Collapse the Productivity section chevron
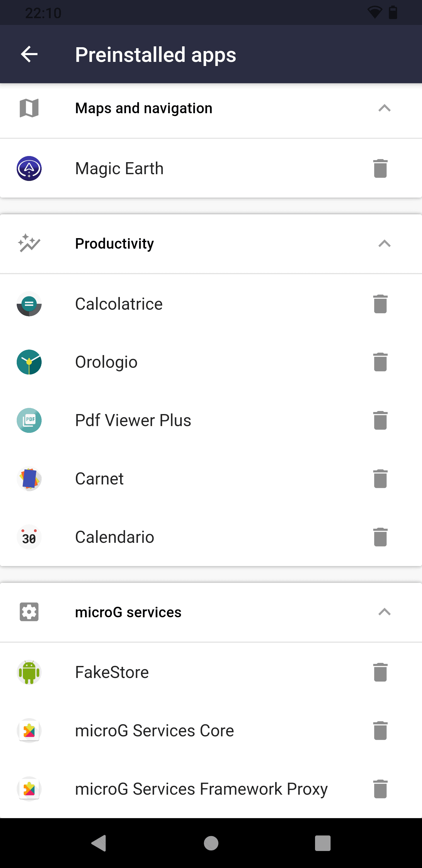This screenshot has height=868, width=422. click(384, 244)
